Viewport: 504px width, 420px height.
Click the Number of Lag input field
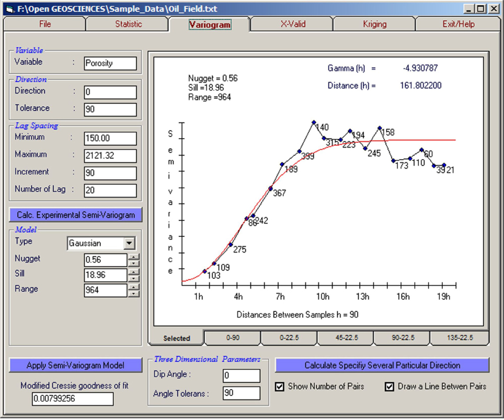(110, 190)
